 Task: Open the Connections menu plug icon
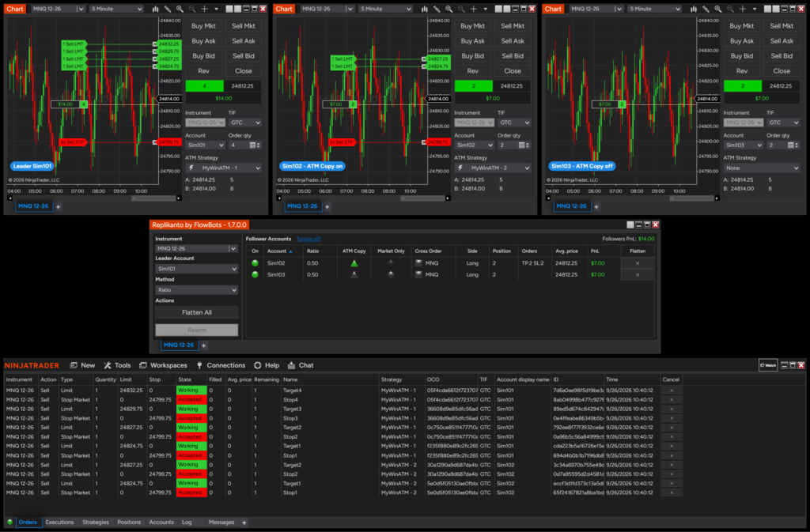pos(199,365)
